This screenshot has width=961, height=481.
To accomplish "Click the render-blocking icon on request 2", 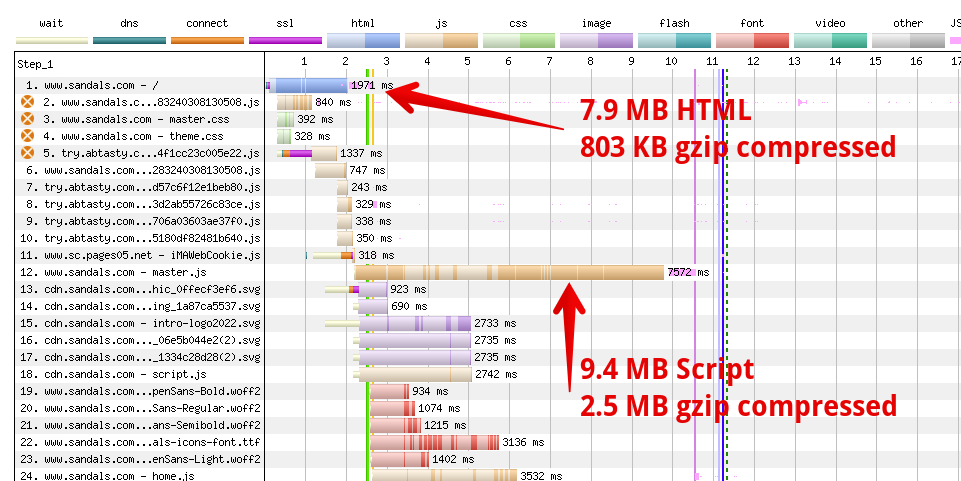I will click(27, 102).
